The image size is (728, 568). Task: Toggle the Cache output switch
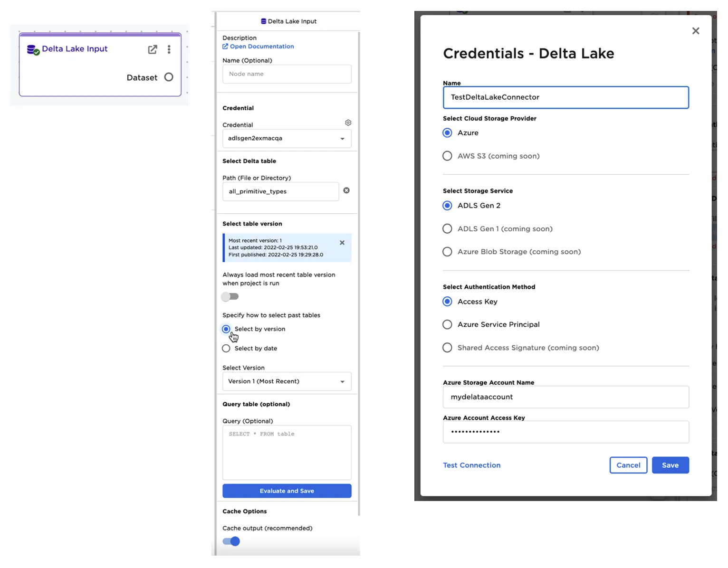point(231,541)
